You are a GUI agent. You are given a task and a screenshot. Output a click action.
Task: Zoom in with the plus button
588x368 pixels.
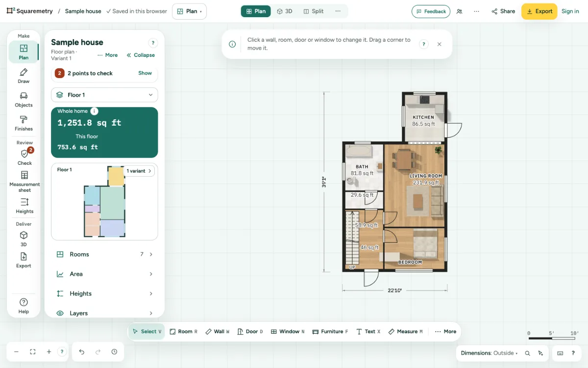pyautogui.click(x=49, y=352)
